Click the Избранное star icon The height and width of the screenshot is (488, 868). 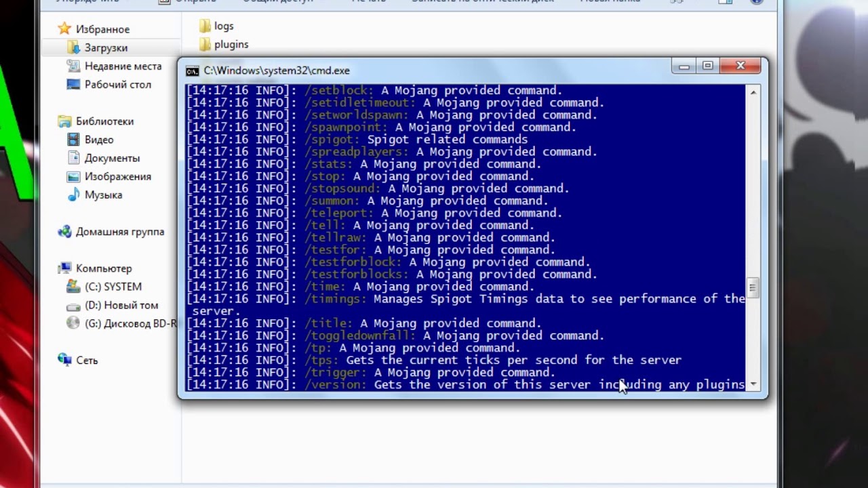click(64, 28)
